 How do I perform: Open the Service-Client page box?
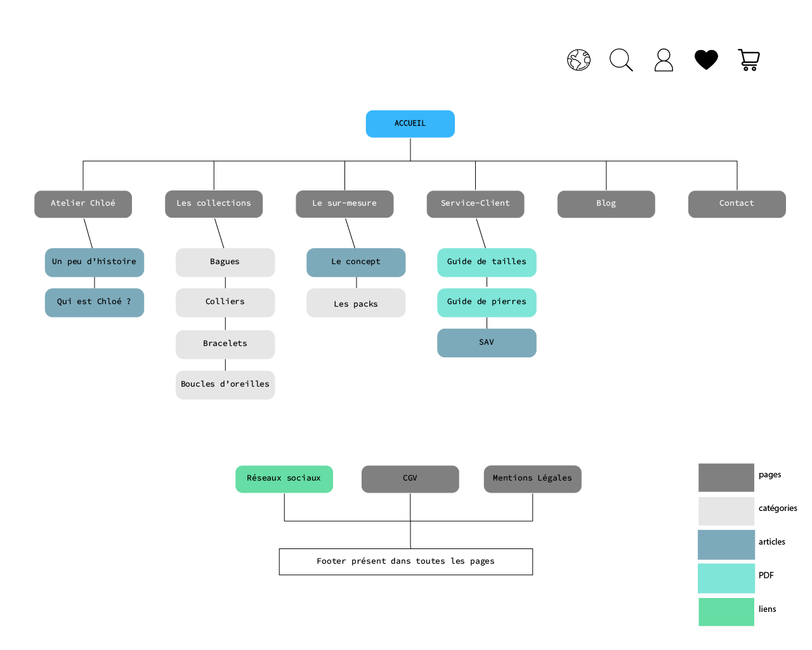(x=475, y=204)
